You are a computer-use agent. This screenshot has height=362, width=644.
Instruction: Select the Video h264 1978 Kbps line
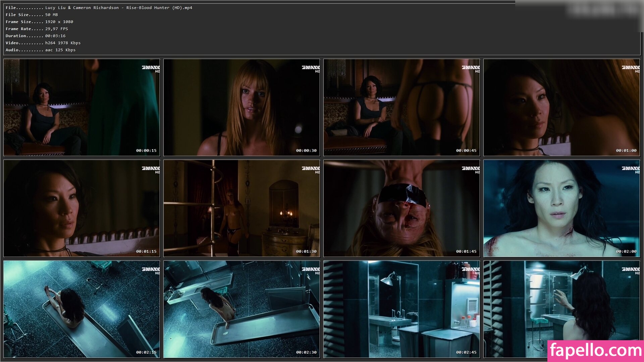click(43, 43)
